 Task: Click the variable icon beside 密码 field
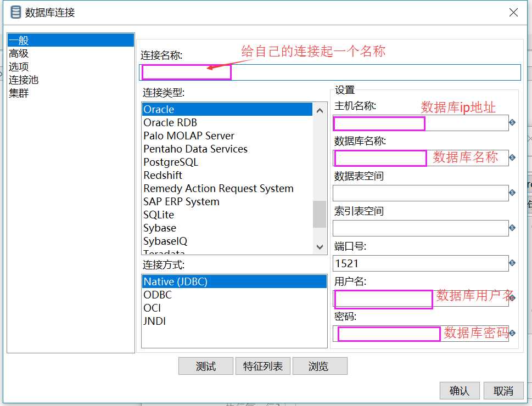tap(512, 334)
